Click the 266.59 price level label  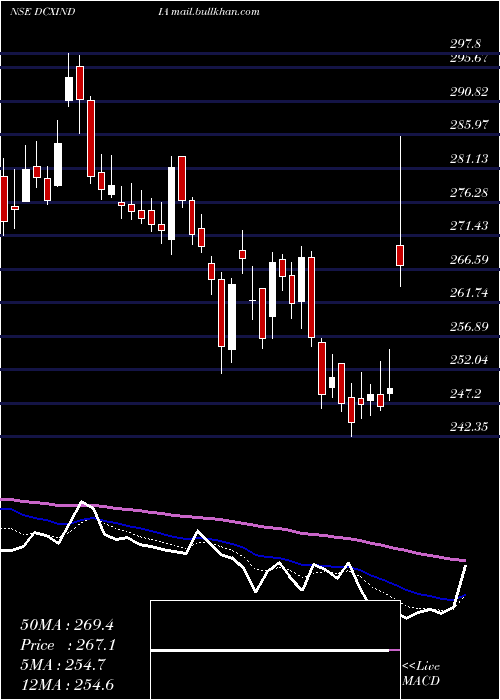coord(468,260)
